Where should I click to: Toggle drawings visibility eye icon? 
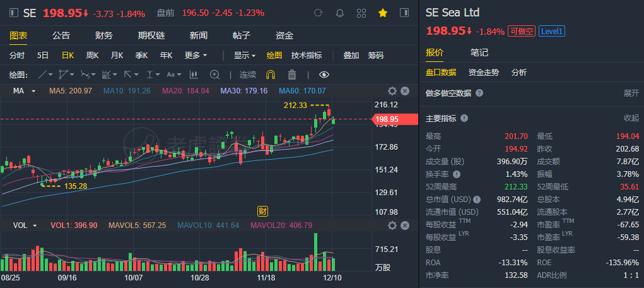(x=324, y=75)
